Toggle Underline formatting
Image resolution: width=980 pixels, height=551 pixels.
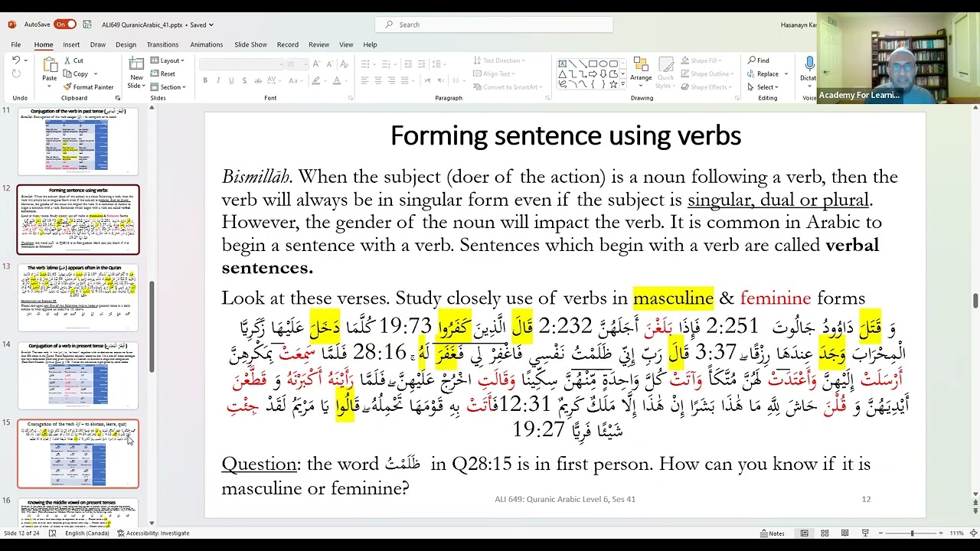pyautogui.click(x=231, y=80)
